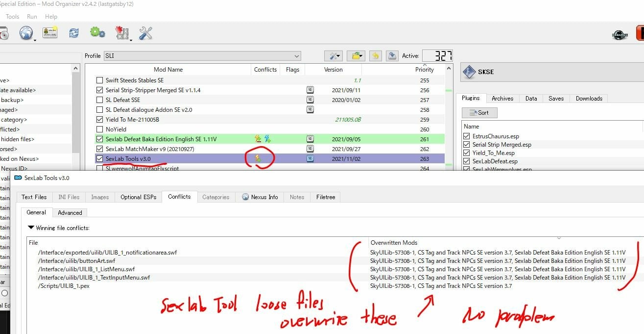Click the refresh arrows toolbar icon
This screenshot has height=334, width=644.
tap(74, 33)
